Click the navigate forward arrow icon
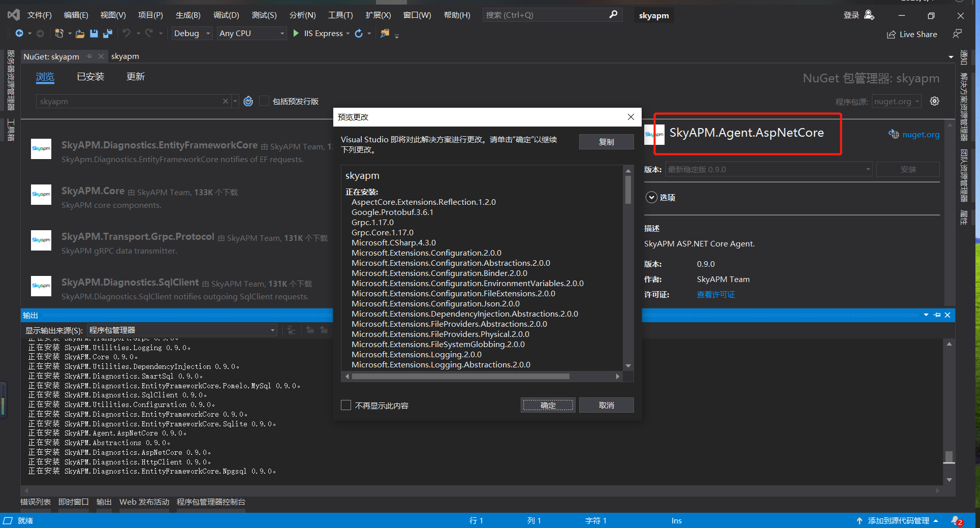 tap(40, 34)
